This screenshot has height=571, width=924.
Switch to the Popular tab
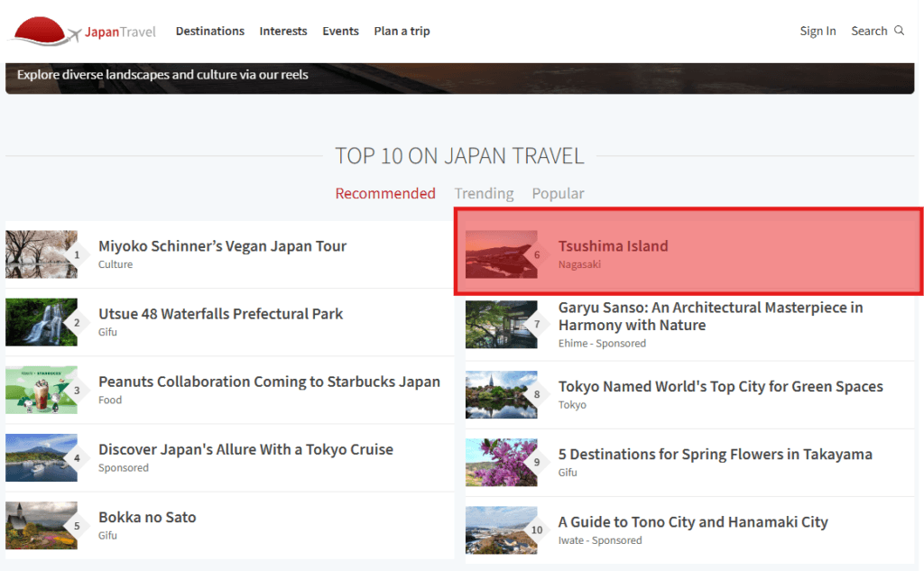click(558, 193)
